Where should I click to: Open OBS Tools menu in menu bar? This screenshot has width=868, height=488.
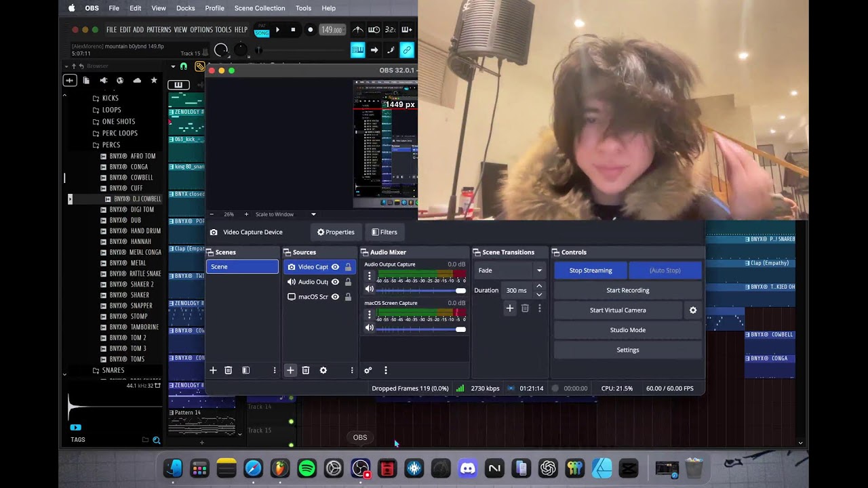click(x=303, y=8)
